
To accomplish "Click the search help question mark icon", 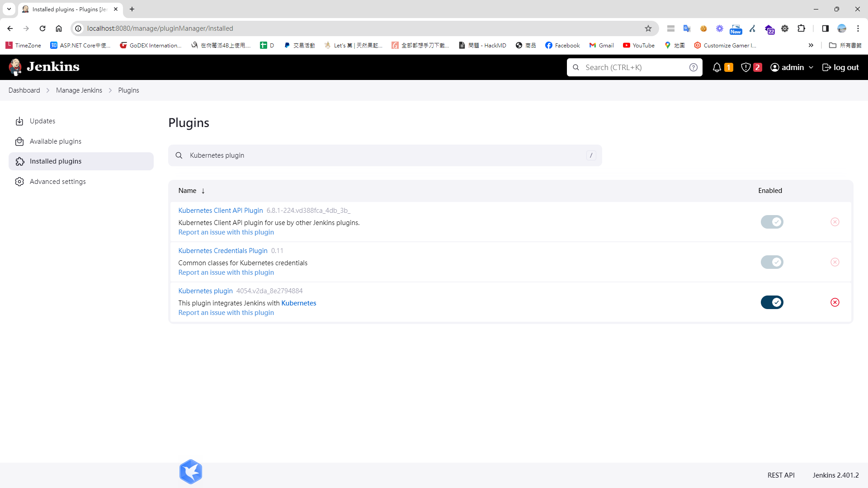I will click(x=693, y=67).
